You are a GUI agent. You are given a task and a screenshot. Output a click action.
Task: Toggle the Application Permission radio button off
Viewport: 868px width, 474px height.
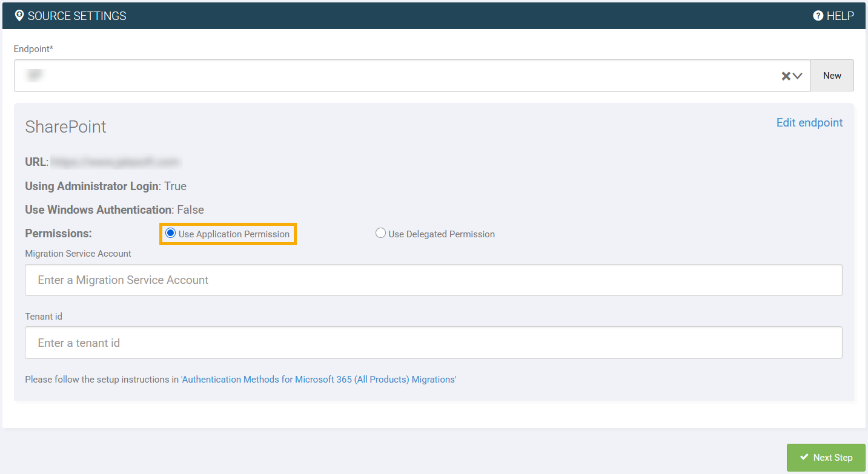170,233
